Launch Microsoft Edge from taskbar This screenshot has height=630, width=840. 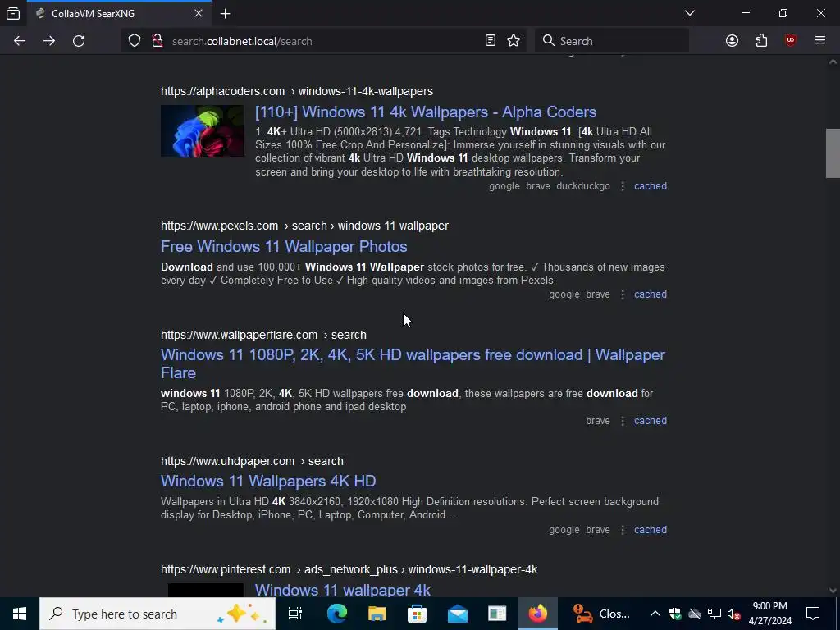coord(337,614)
